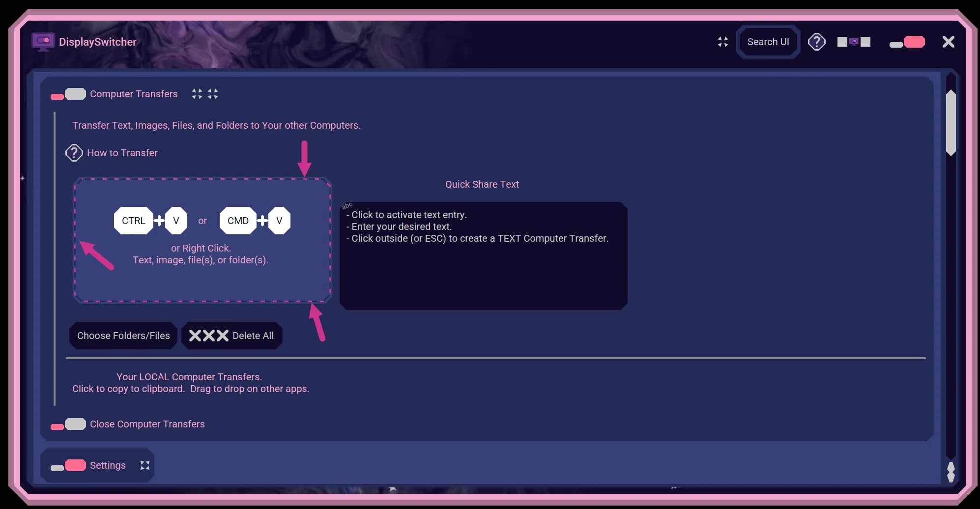Click the "DisplaySwitcher" title text

(x=98, y=42)
